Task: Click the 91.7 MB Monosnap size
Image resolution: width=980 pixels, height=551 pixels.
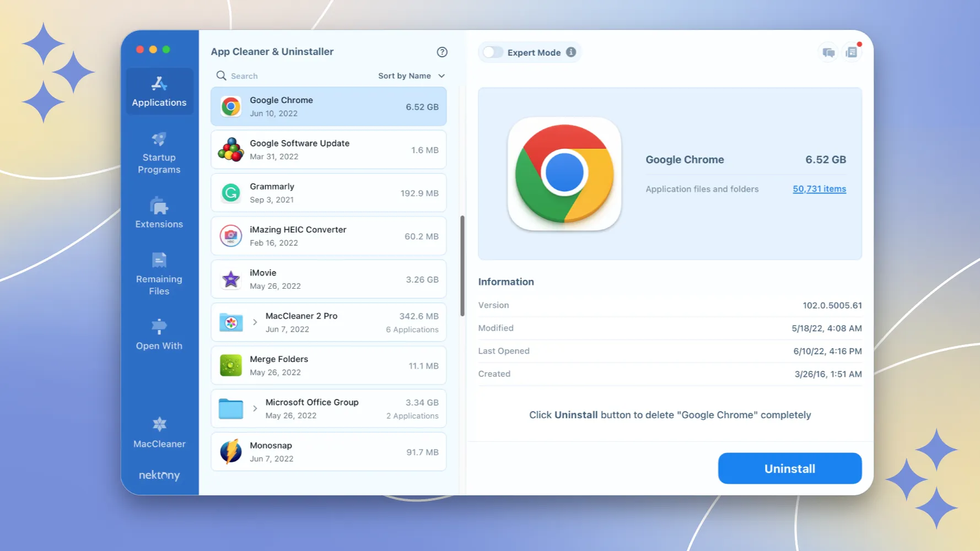Action: coord(422,452)
